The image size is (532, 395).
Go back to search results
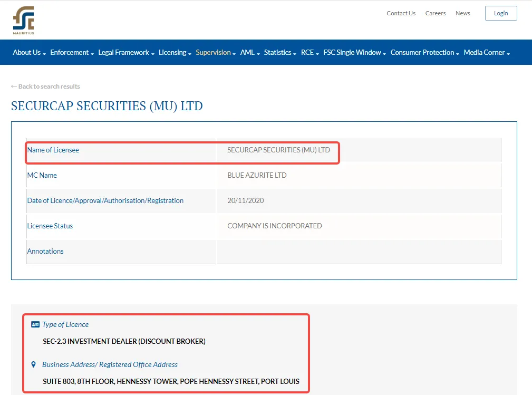click(x=45, y=86)
